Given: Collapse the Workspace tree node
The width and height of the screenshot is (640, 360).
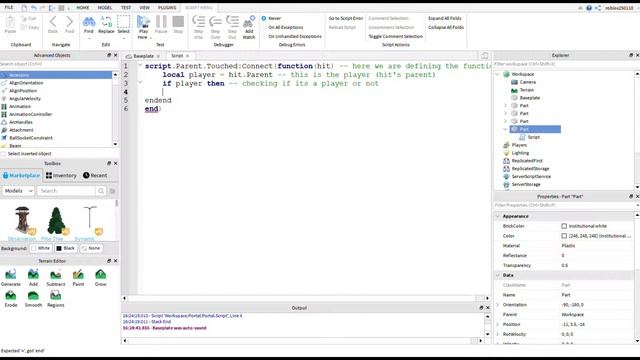Looking at the screenshot, I should pos(497,74).
